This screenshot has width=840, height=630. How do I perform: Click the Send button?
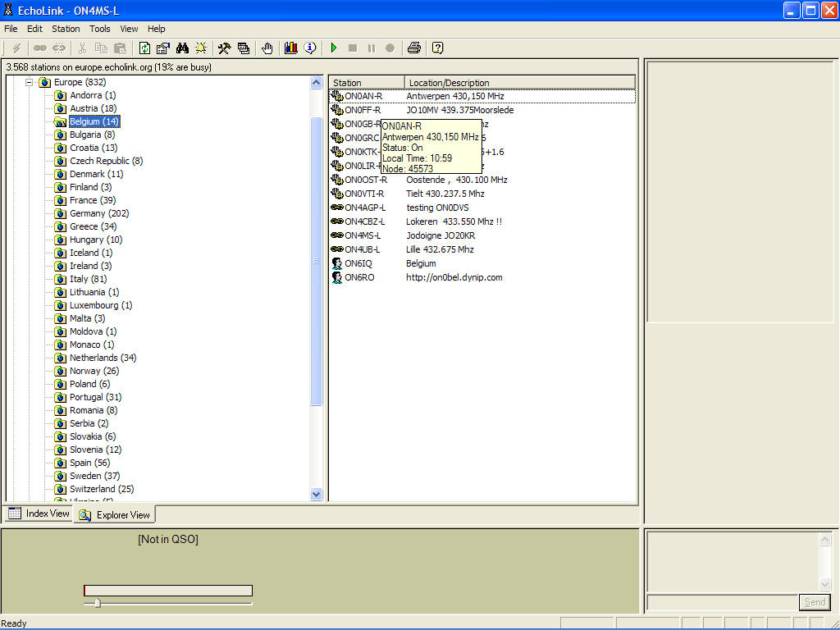click(x=815, y=602)
